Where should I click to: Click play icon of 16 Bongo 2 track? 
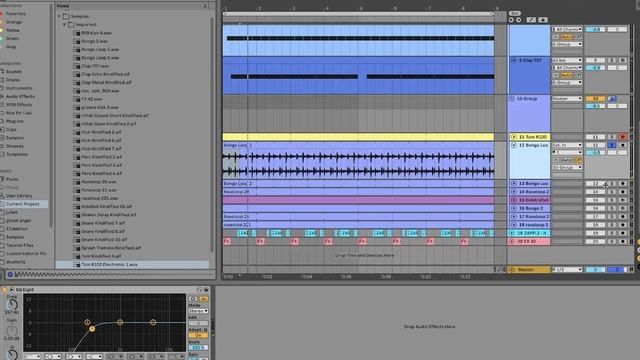[514, 208]
